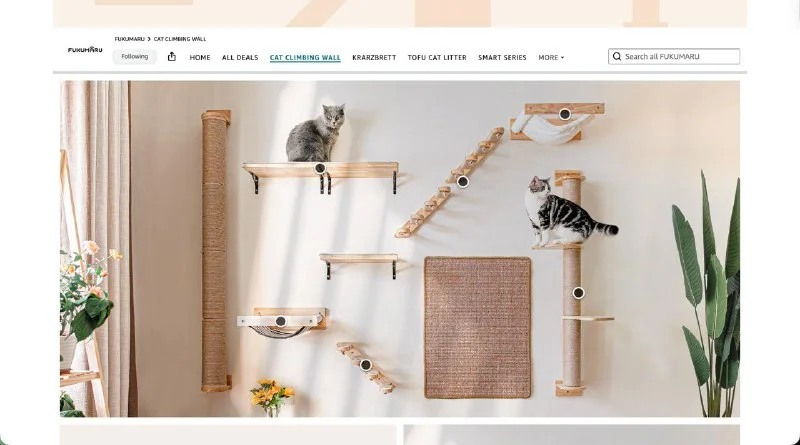The height and width of the screenshot is (445, 800).
Task: Tap the hotspot dot on the tall scratching post
Action: click(578, 293)
